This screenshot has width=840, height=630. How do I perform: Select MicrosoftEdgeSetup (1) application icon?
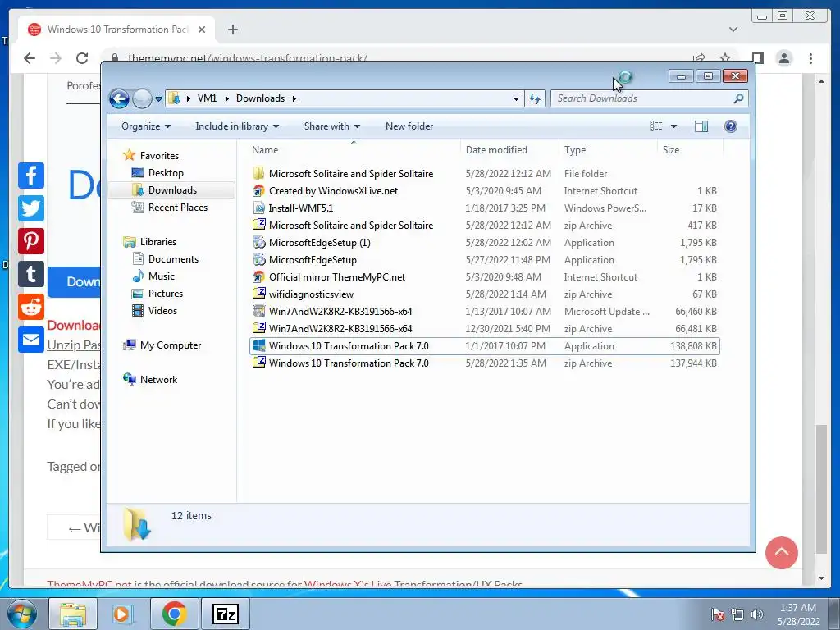click(x=258, y=242)
